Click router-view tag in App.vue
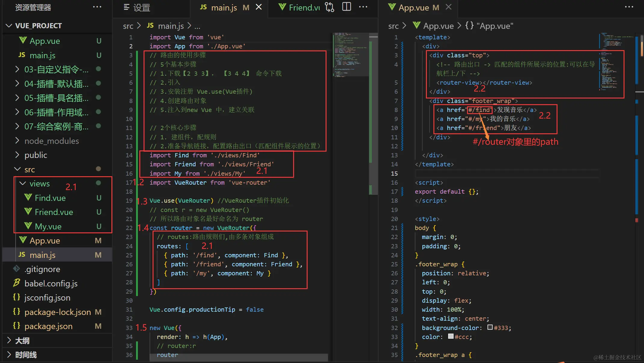Viewport: 644px width, 363px height. click(484, 83)
